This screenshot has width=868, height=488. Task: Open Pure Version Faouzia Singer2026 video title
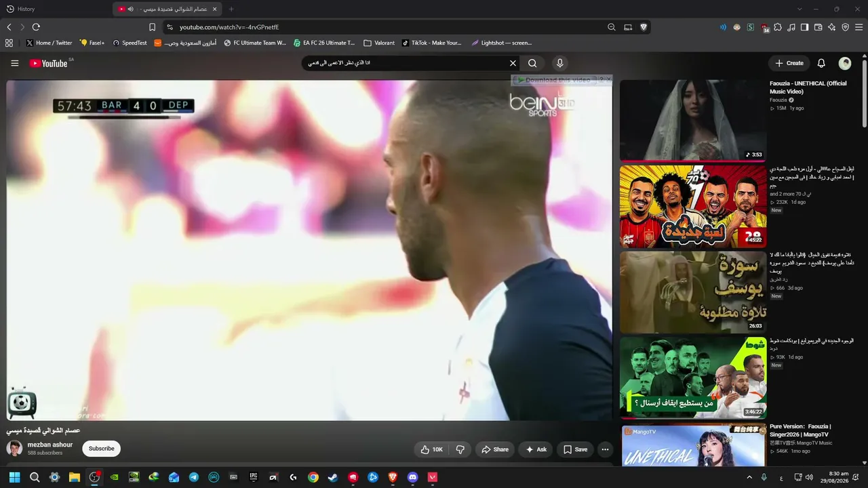(x=801, y=430)
